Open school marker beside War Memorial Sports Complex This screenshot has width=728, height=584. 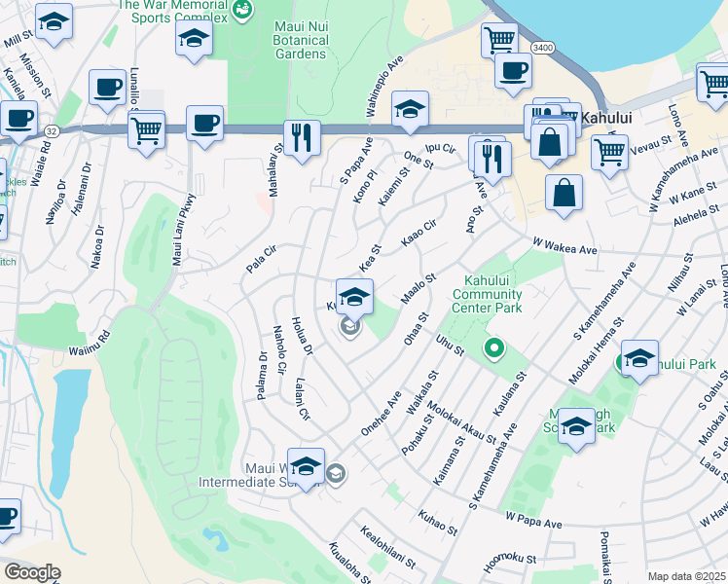[194, 41]
